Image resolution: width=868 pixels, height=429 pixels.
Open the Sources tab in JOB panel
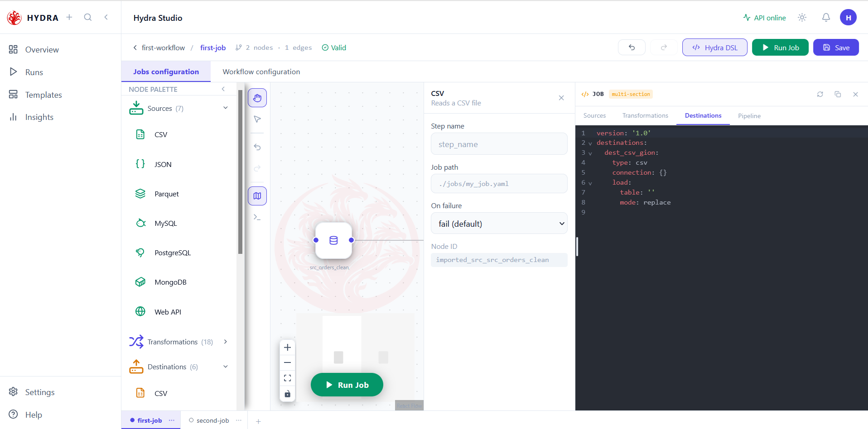click(594, 115)
